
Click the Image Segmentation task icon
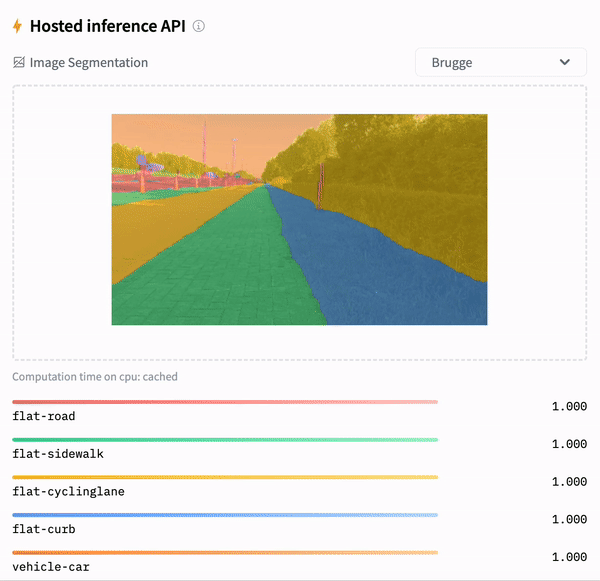19,62
